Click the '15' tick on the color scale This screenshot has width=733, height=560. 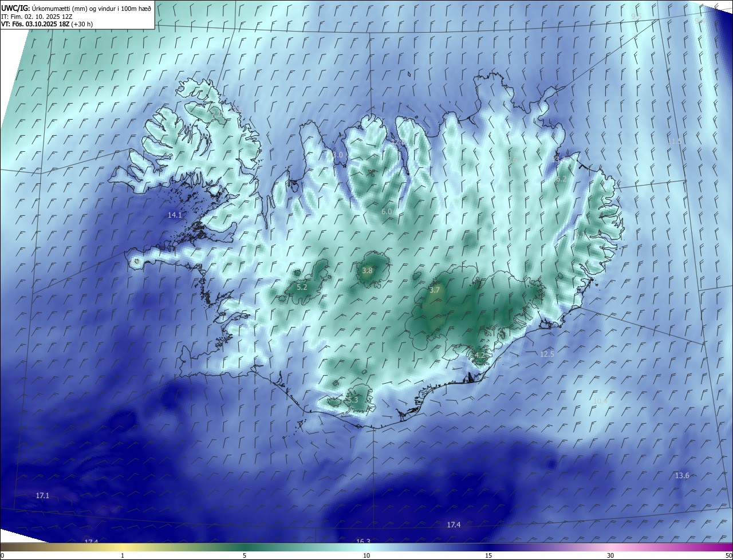pyautogui.click(x=488, y=556)
